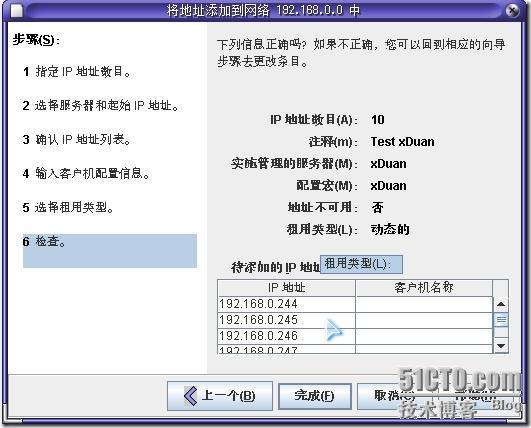Close the dialog with the title bar X
531x428 pixels.
[x=513, y=11]
